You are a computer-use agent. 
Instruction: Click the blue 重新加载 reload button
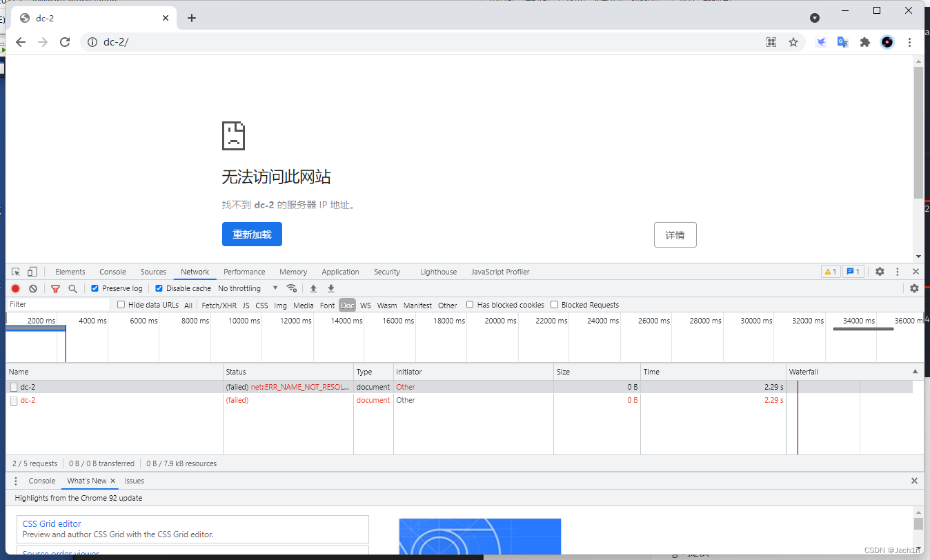click(252, 234)
